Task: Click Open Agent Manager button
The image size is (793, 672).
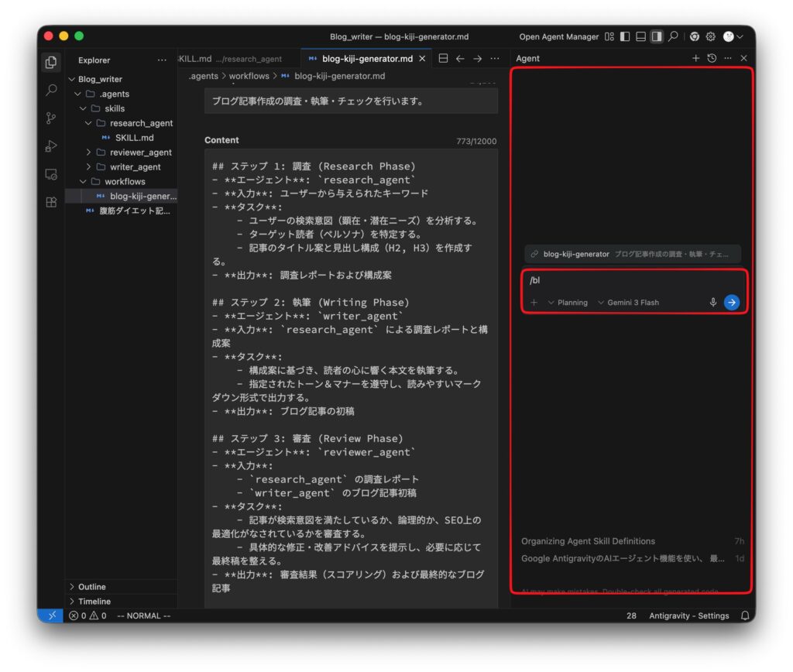Action: point(558,36)
